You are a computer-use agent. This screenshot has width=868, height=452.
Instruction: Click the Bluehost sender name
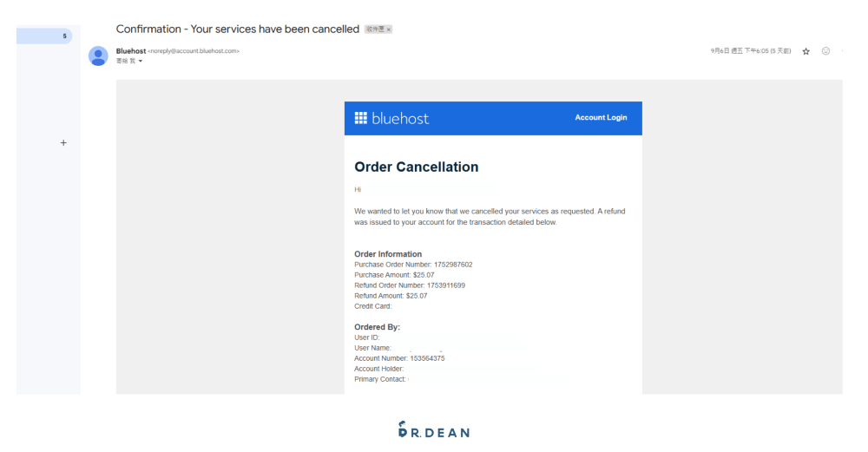(130, 51)
